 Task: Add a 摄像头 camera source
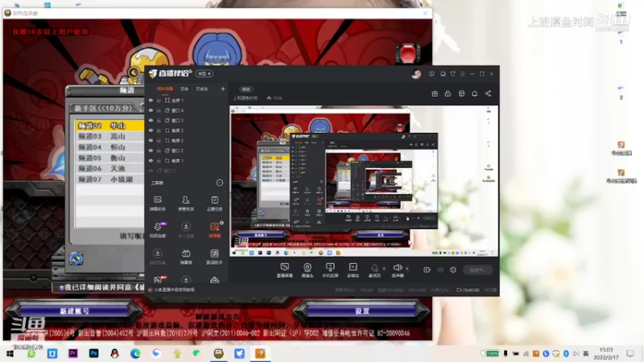[x=308, y=270]
